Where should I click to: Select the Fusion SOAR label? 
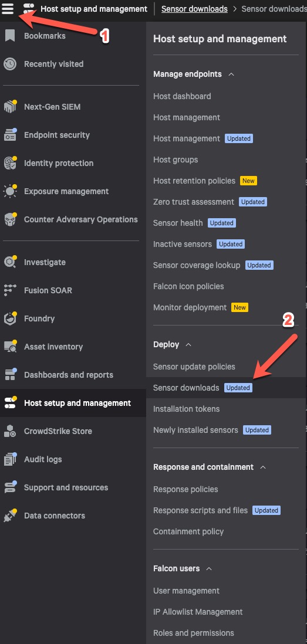click(48, 290)
